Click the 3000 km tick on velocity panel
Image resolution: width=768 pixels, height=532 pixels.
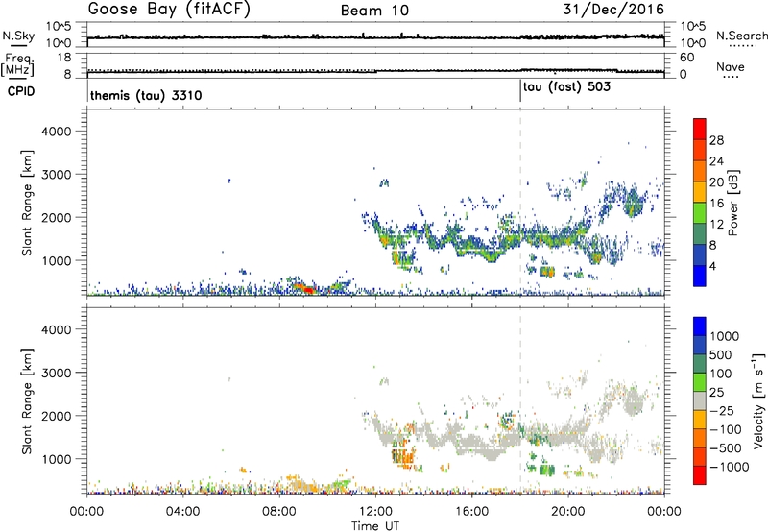(57, 373)
